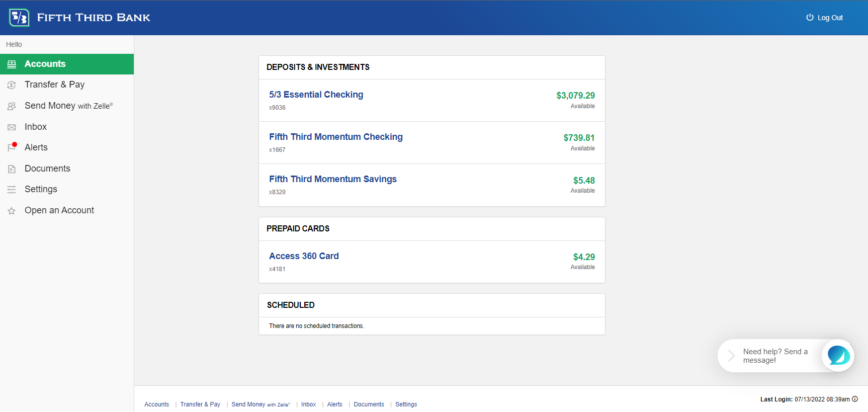Click account number x8320
The image size is (868, 412).
click(x=277, y=192)
